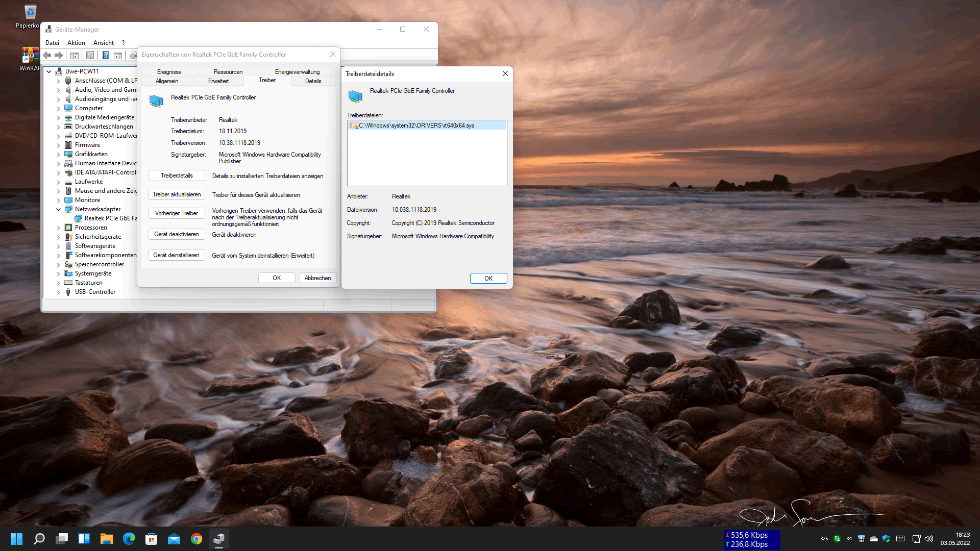The image size is (980, 551).
Task: Click the Forward arrow in Geräte-Manager toolbar
Action: 59,55
